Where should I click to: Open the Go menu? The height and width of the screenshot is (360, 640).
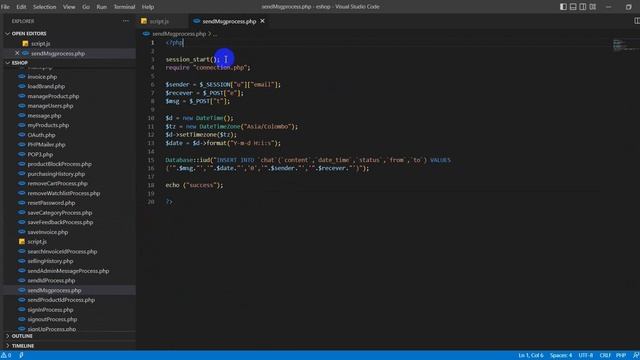(86, 7)
